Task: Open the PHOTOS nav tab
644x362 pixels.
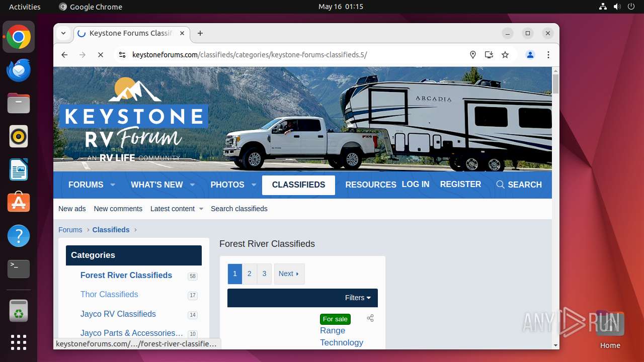Action: tap(227, 185)
